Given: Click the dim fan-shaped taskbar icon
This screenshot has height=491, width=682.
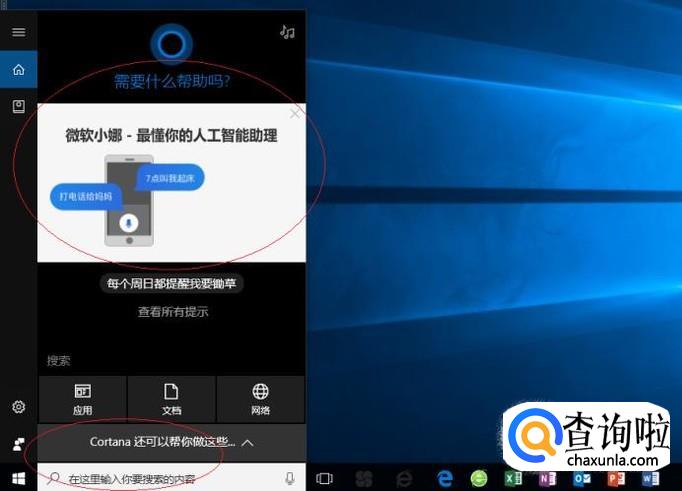Looking at the screenshot, I should [x=364, y=479].
